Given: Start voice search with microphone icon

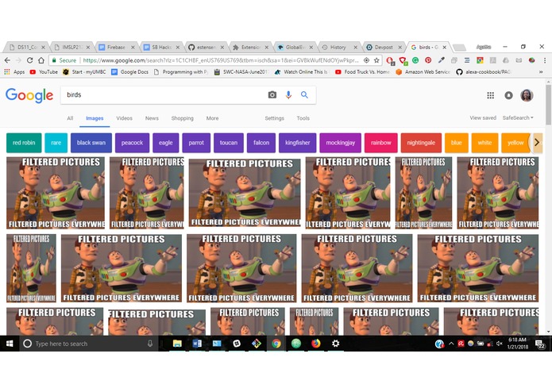Looking at the screenshot, I should coord(288,94).
